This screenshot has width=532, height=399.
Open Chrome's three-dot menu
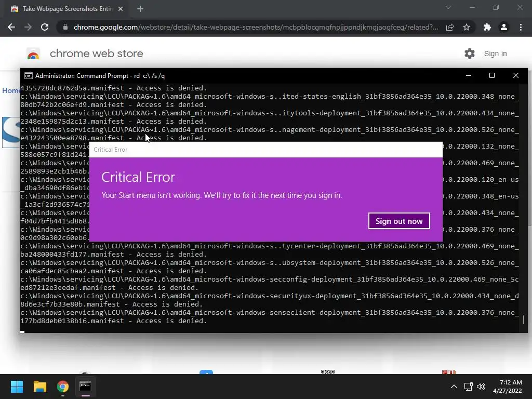[x=521, y=27]
